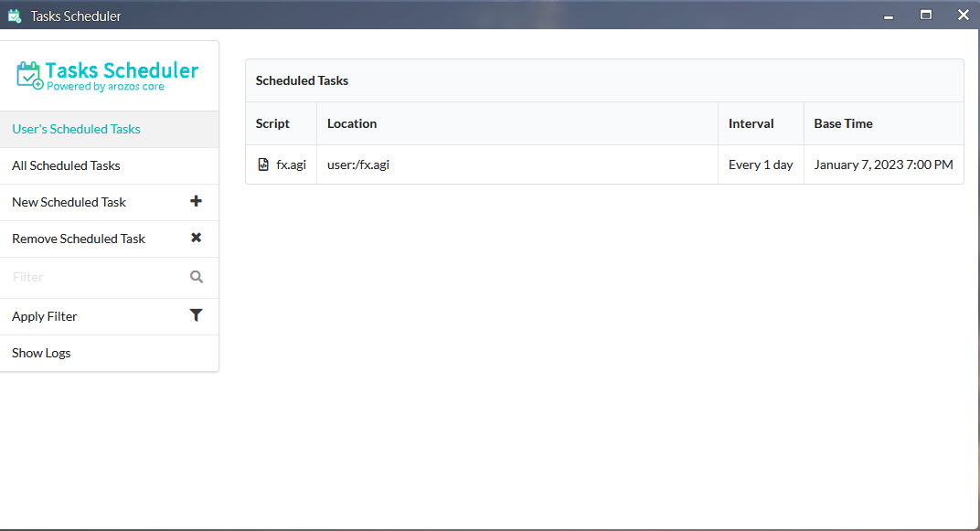This screenshot has height=531, width=980.
Task: Click the Interval column header
Action: pos(751,123)
